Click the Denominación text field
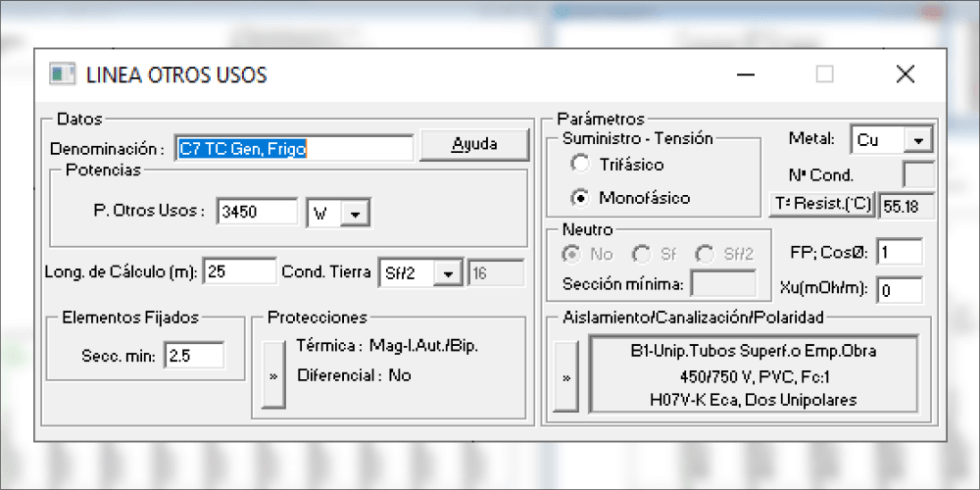This screenshot has height=490, width=980. (x=293, y=148)
